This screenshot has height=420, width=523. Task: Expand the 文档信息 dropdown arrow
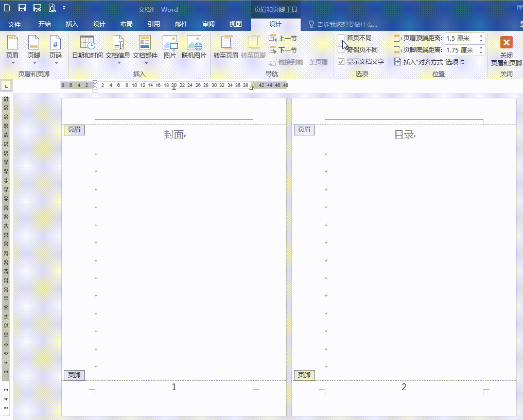click(118, 63)
